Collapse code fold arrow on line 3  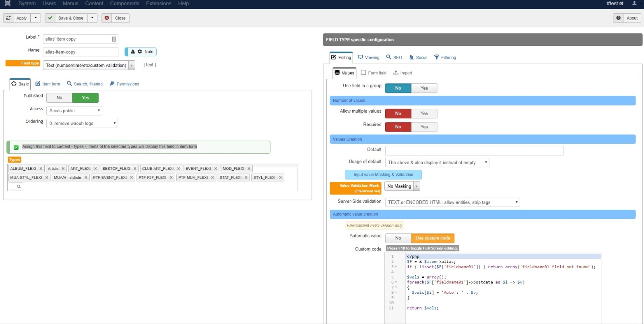pos(396,267)
